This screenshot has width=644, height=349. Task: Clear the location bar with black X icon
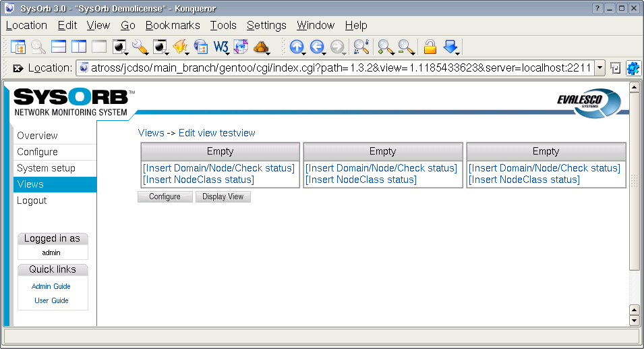point(18,68)
